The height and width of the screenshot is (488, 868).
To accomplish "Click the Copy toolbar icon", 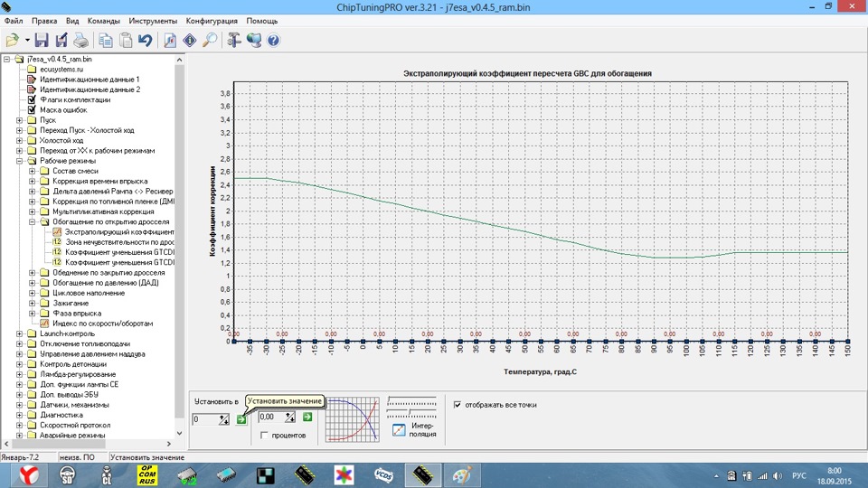I will [106, 40].
